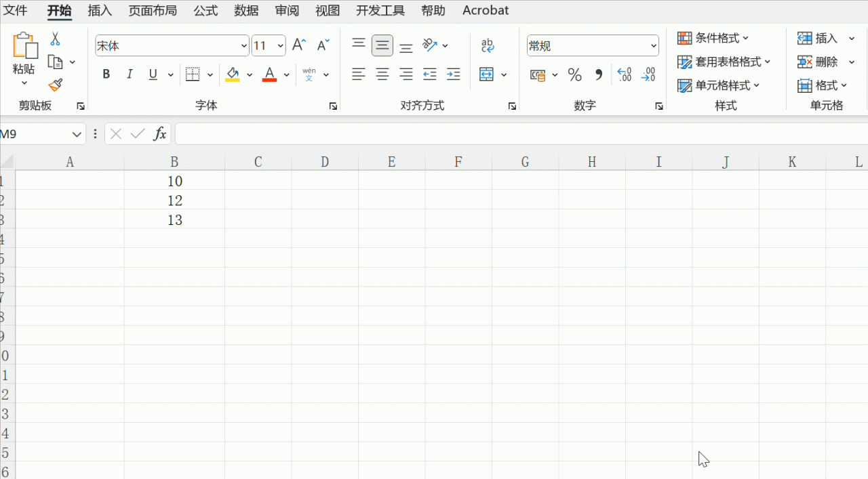
Task: Open 对齐方式 group dialog launcher
Action: click(512, 106)
